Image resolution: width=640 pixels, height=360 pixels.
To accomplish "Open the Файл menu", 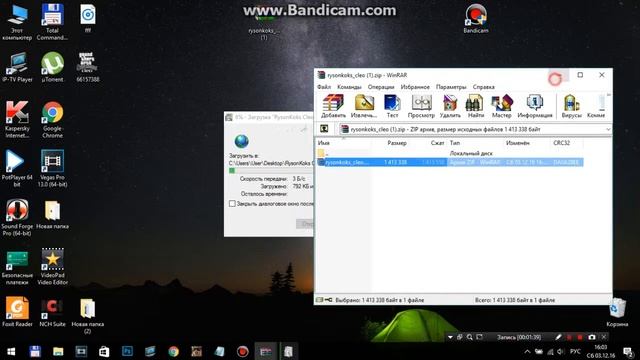I will [324, 87].
